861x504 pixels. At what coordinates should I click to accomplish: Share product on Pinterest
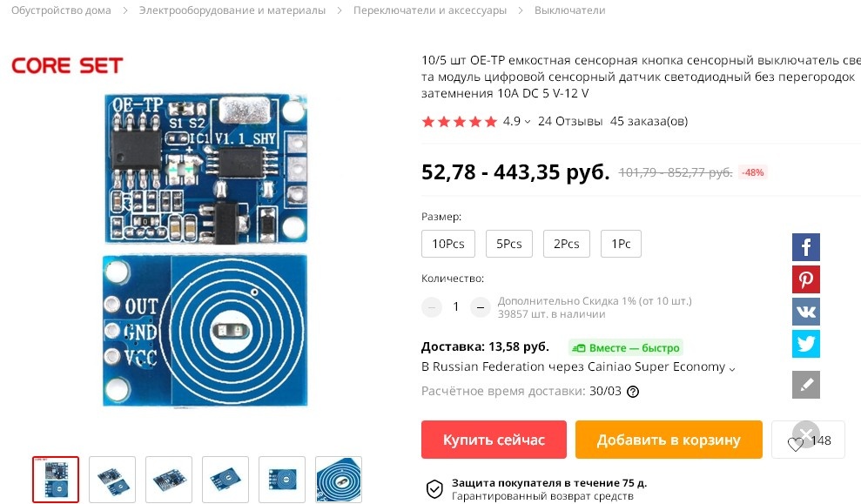[805, 279]
